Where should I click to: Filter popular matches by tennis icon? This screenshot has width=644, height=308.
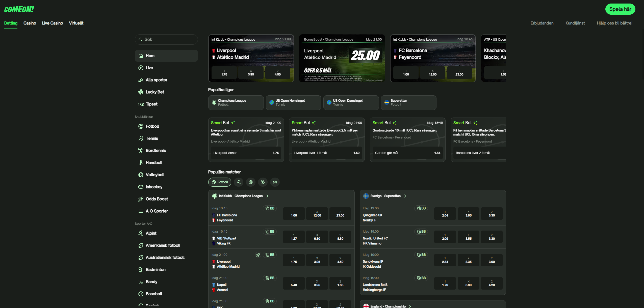tap(239, 182)
